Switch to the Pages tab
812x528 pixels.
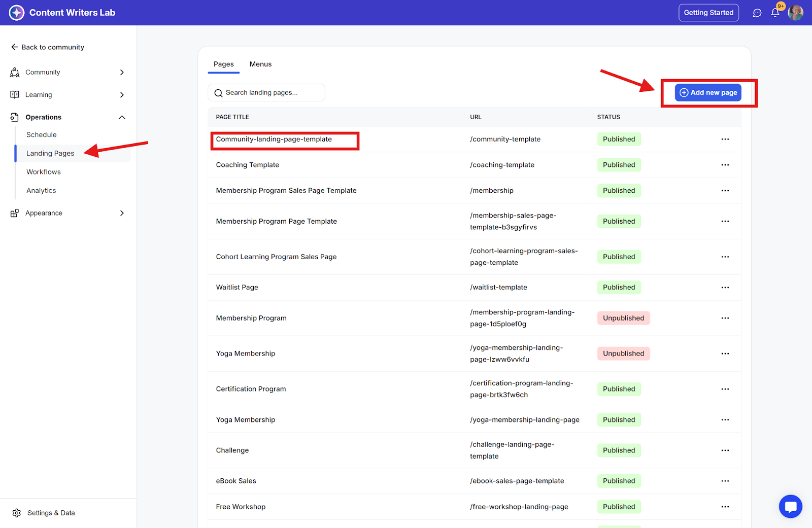tap(224, 64)
